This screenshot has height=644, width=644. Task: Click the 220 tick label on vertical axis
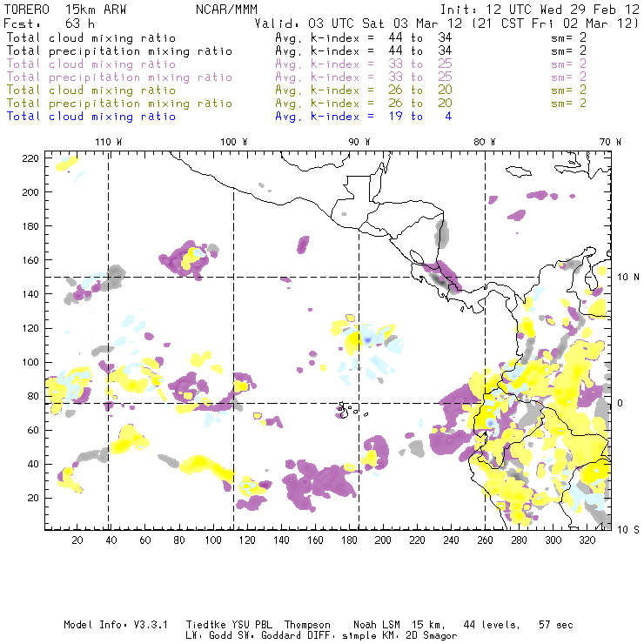click(x=31, y=158)
